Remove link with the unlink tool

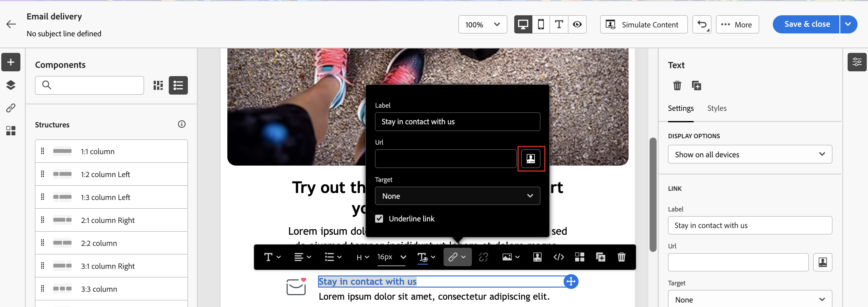484,257
